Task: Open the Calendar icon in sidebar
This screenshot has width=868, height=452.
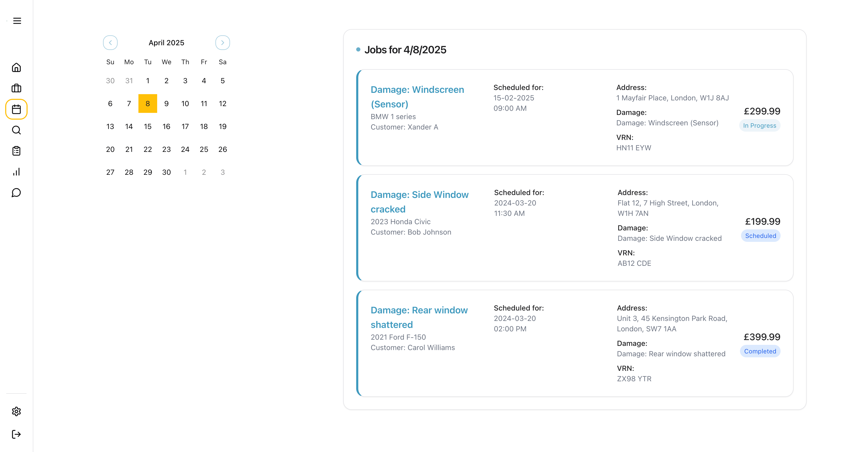Action: [x=16, y=109]
